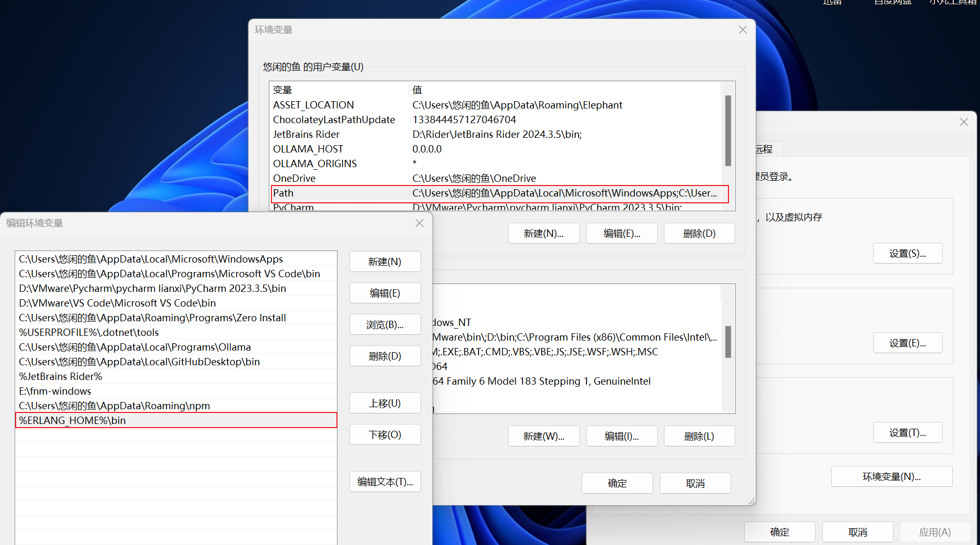Image resolution: width=980 pixels, height=545 pixels.
Task: Click 设置(S)... in system properties
Action: (908, 253)
